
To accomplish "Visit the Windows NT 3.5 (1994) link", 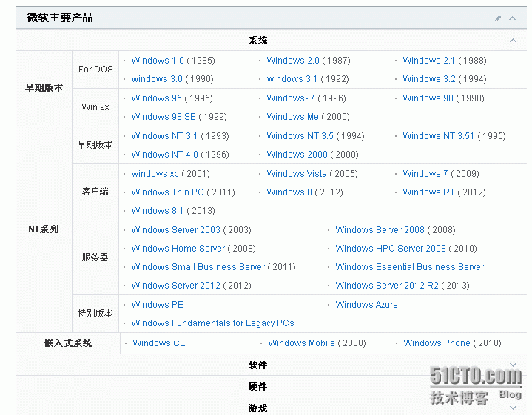I will coord(300,135).
